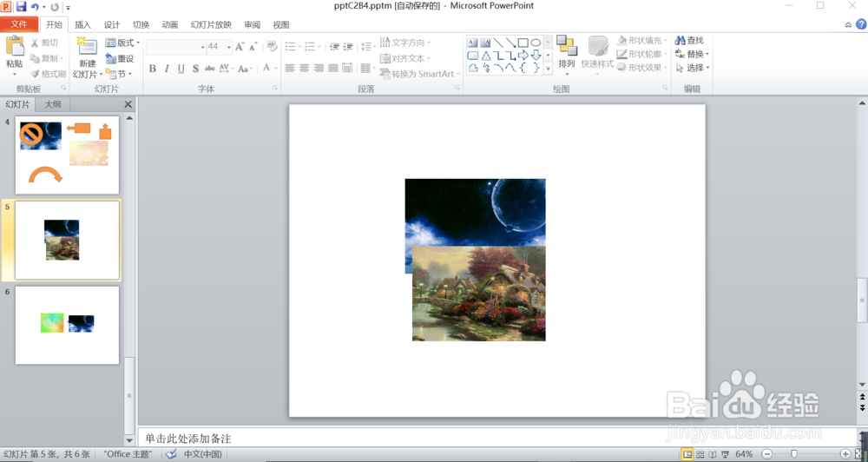Click the Save icon in quick access toolbar
This screenshot has width=868, height=462.
click(x=21, y=7)
